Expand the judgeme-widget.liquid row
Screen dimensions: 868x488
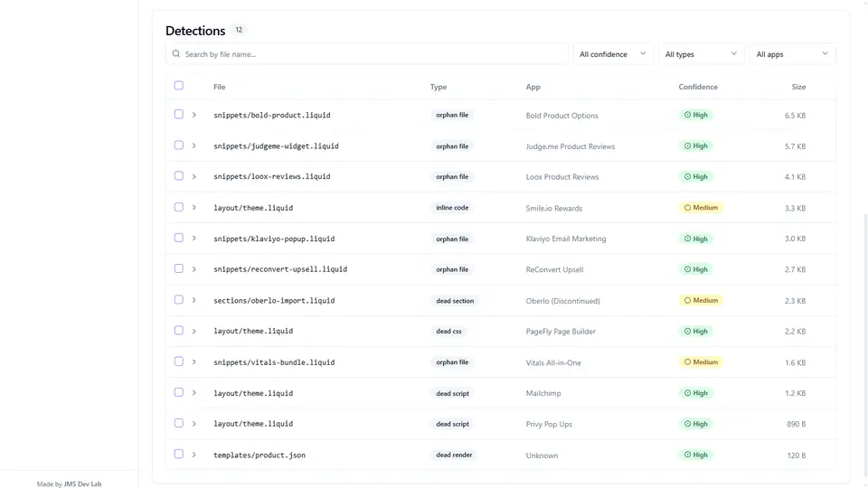[x=194, y=145]
